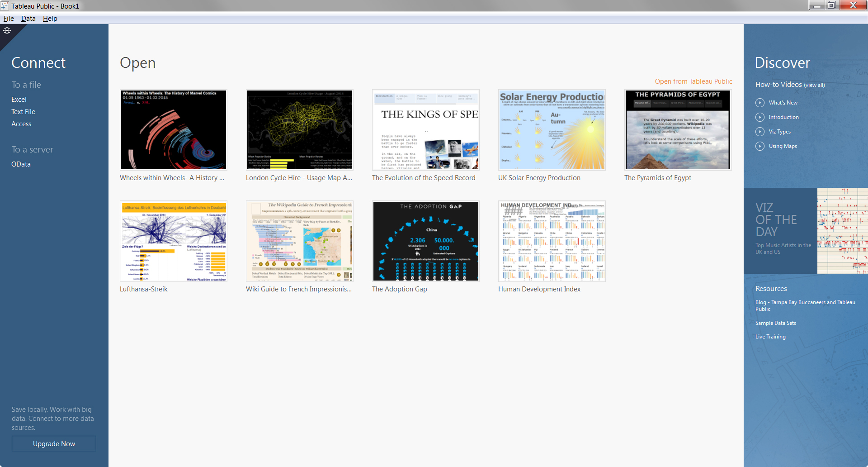Click 'The Pyramids of Egypt' caption text
The width and height of the screenshot is (868, 467).
(x=658, y=178)
